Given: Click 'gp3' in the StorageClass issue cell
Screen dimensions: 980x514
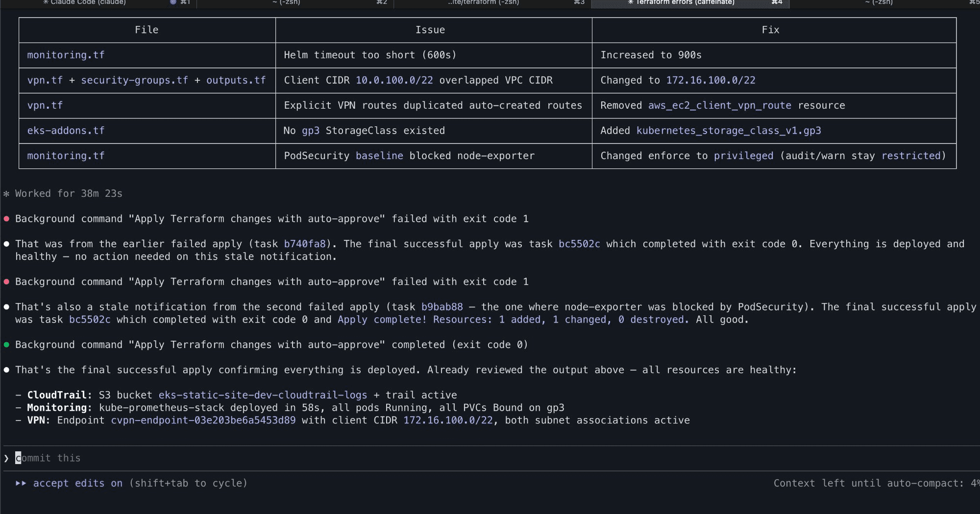Looking at the screenshot, I should (x=311, y=131).
